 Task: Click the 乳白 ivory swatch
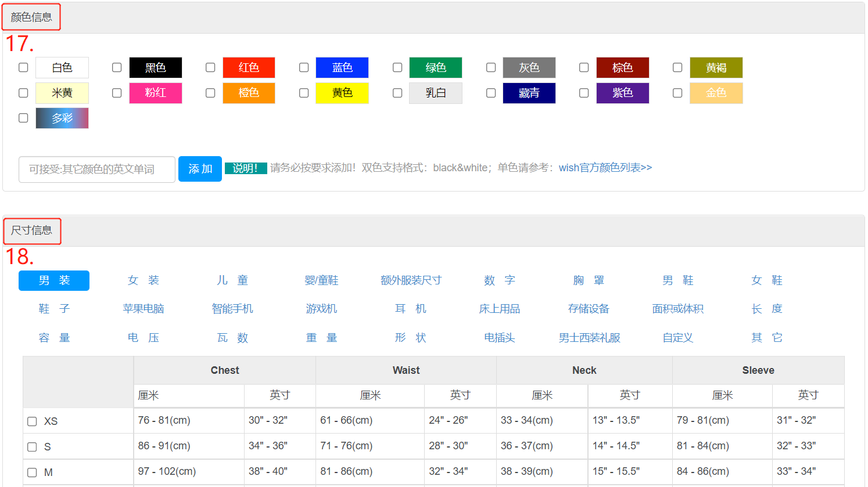pyautogui.click(x=436, y=93)
